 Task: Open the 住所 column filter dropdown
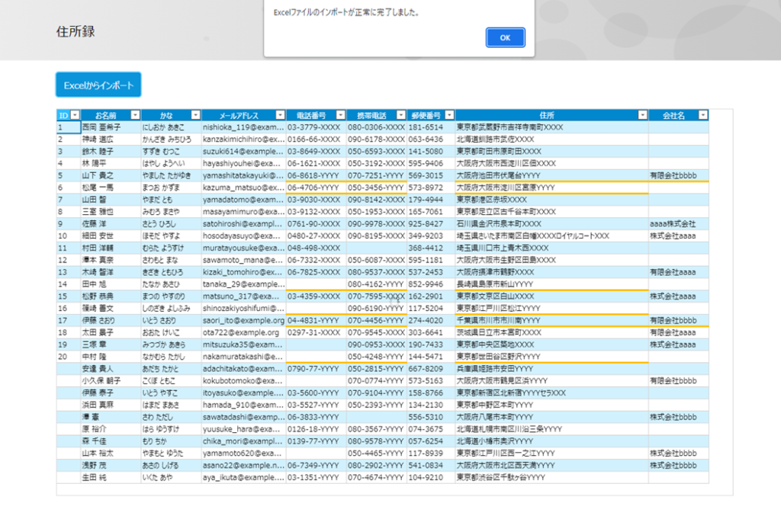[642, 115]
